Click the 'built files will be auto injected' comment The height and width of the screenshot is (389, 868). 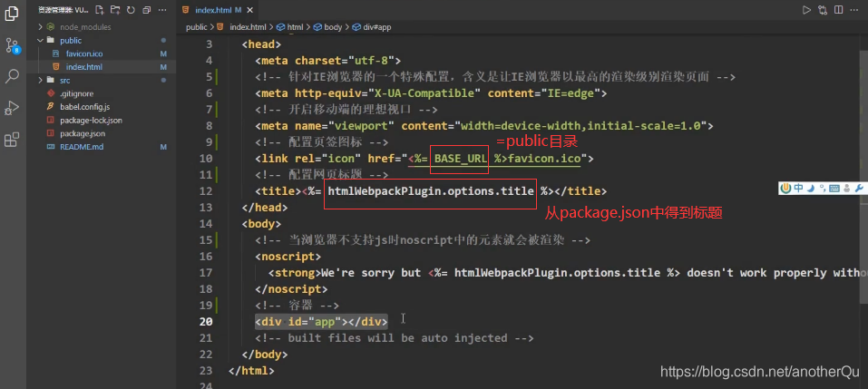pyautogui.click(x=395, y=337)
